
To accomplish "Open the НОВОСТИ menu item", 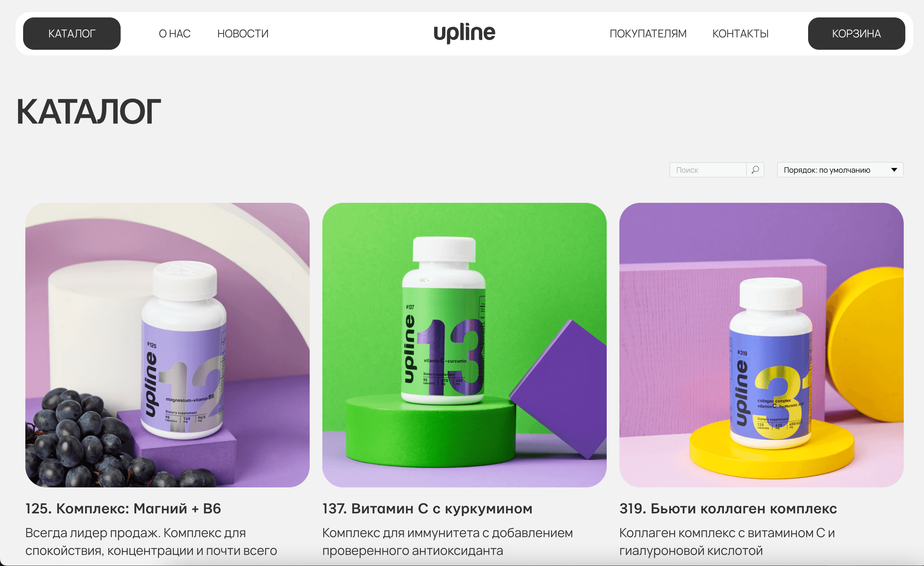I will [x=243, y=33].
